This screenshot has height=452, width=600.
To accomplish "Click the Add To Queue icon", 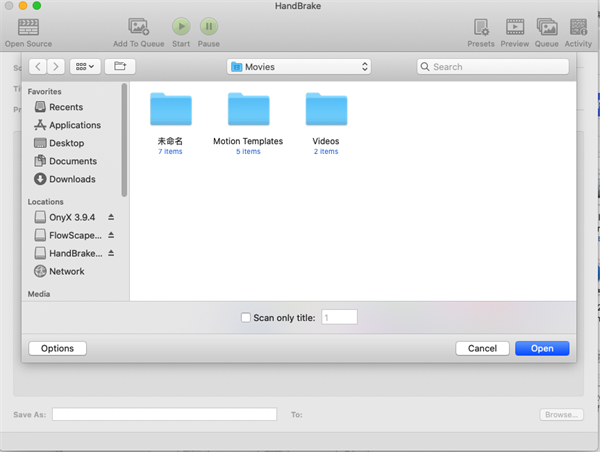I will tap(138, 27).
